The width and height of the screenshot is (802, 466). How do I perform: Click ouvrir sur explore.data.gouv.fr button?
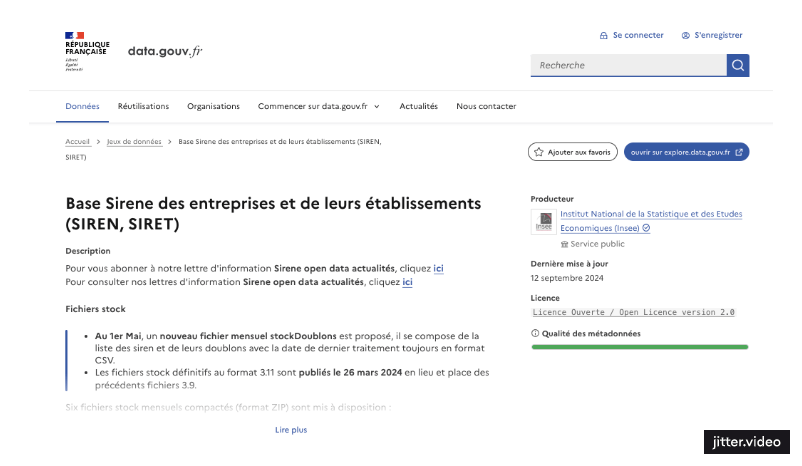[x=686, y=152]
